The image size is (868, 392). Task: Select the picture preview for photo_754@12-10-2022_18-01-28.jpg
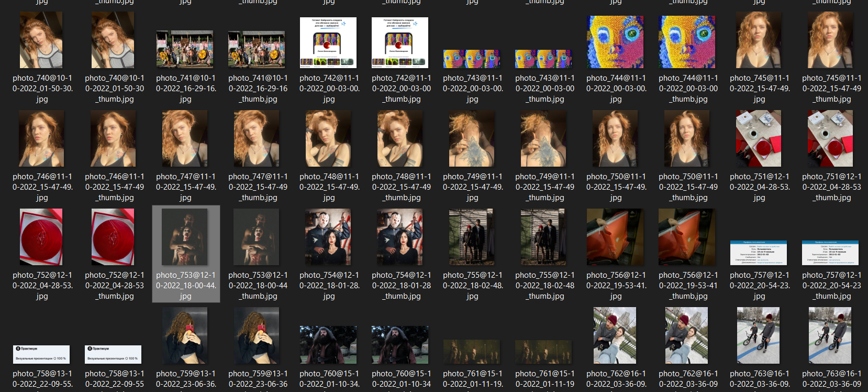(x=328, y=237)
